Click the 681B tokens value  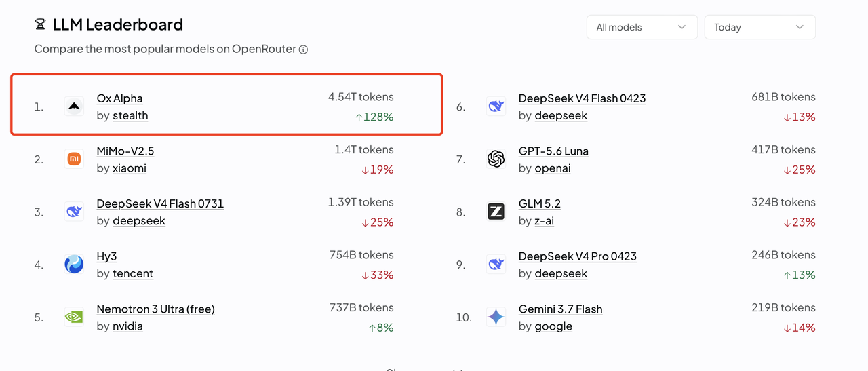[x=784, y=97]
